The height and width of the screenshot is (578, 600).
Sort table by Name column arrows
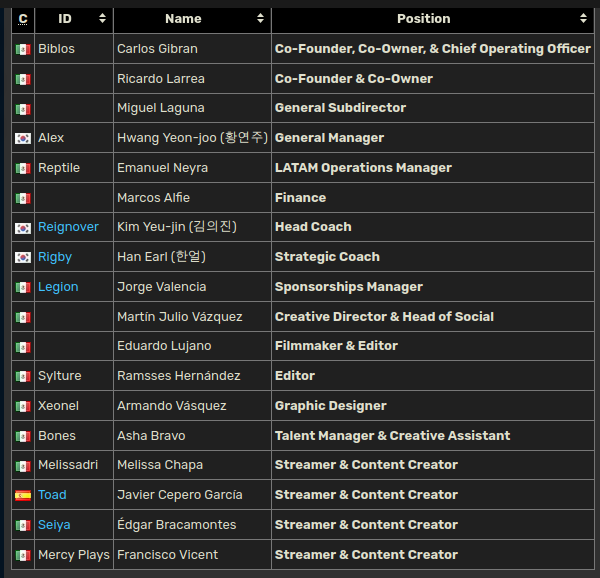pos(260,18)
